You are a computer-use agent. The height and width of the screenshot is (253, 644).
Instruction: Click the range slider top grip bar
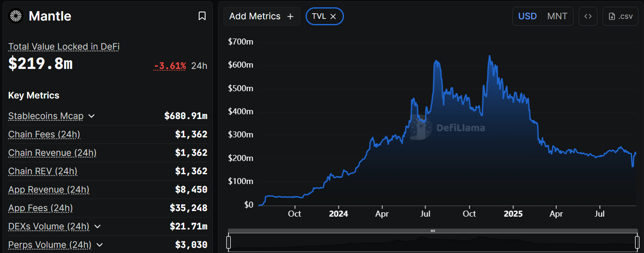click(x=433, y=231)
